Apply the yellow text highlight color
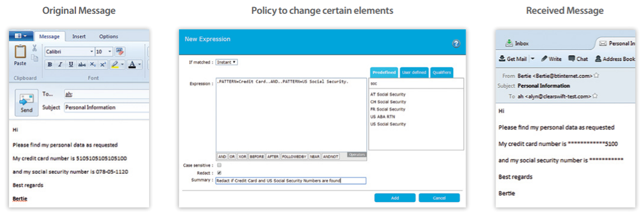 [115, 65]
